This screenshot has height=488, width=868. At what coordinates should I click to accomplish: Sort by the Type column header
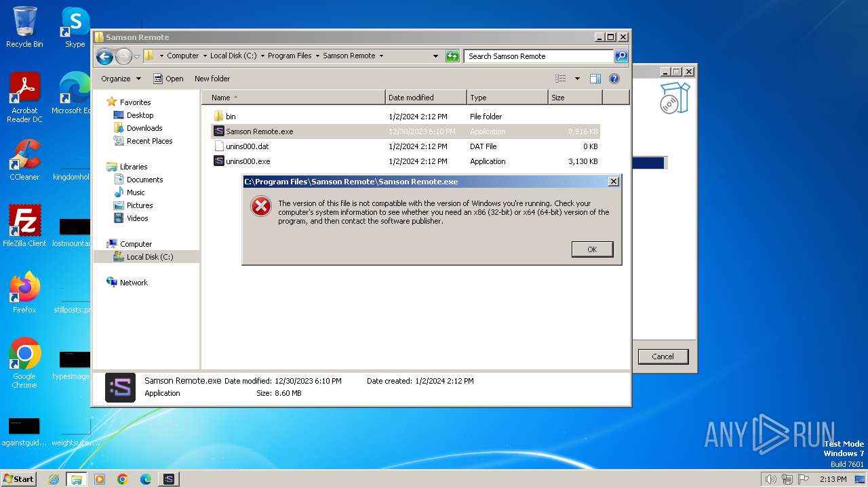pyautogui.click(x=507, y=98)
